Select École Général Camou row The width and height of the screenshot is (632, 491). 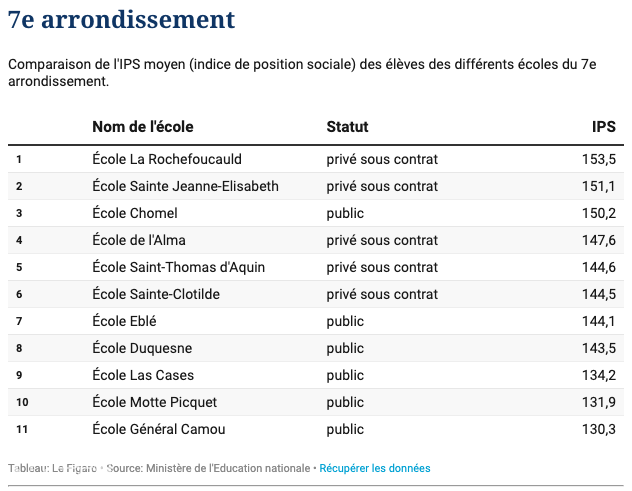click(316, 429)
